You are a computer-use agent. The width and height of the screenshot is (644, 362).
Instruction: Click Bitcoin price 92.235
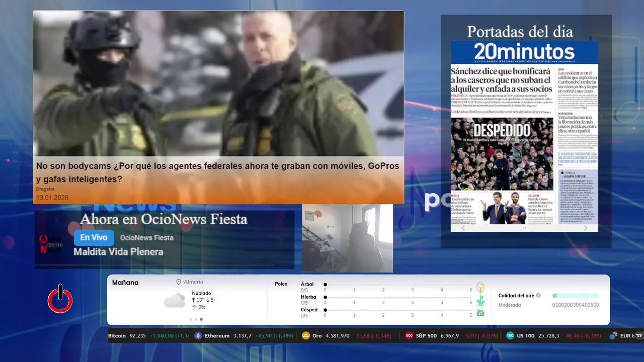pos(137,336)
